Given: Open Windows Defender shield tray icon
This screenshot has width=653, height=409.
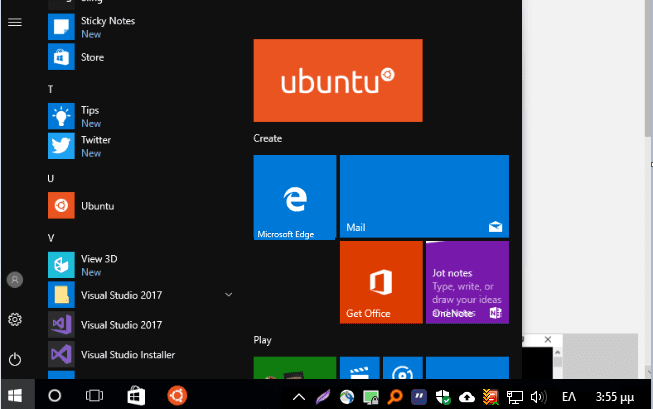Looking at the screenshot, I should pyautogui.click(x=443, y=397).
